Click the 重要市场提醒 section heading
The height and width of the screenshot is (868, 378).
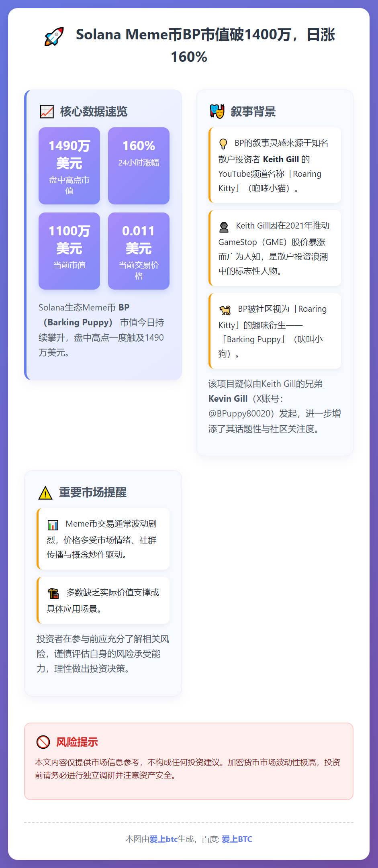pos(93,492)
